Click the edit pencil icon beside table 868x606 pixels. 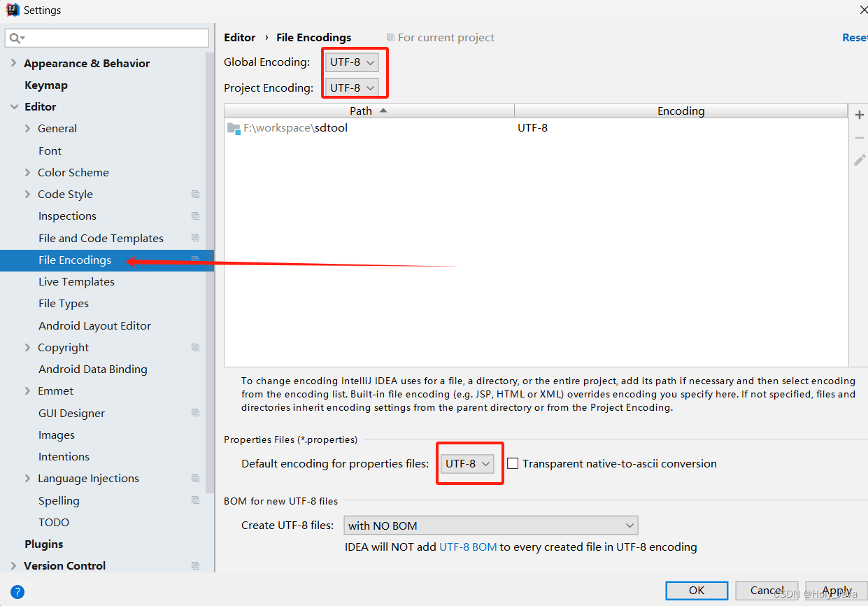860,160
